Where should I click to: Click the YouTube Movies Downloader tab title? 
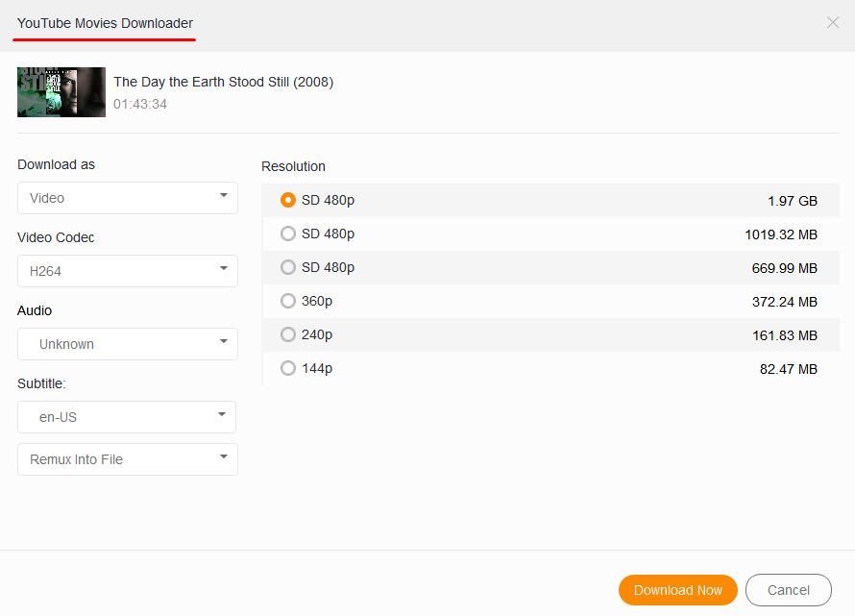pos(105,22)
